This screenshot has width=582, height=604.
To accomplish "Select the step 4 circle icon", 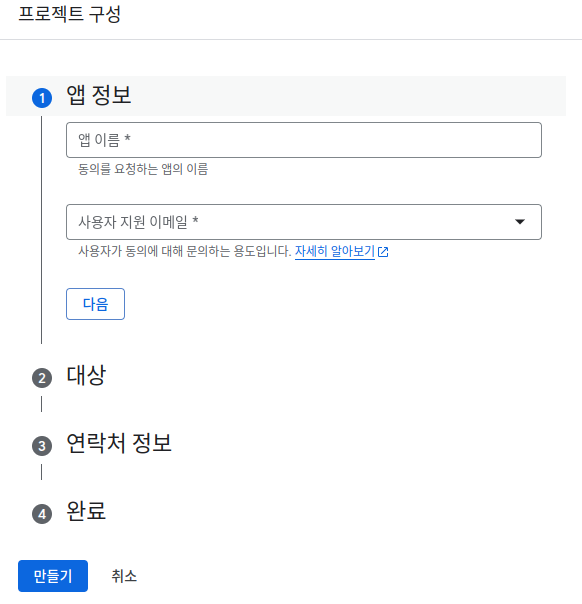I will pyautogui.click(x=42, y=514).
